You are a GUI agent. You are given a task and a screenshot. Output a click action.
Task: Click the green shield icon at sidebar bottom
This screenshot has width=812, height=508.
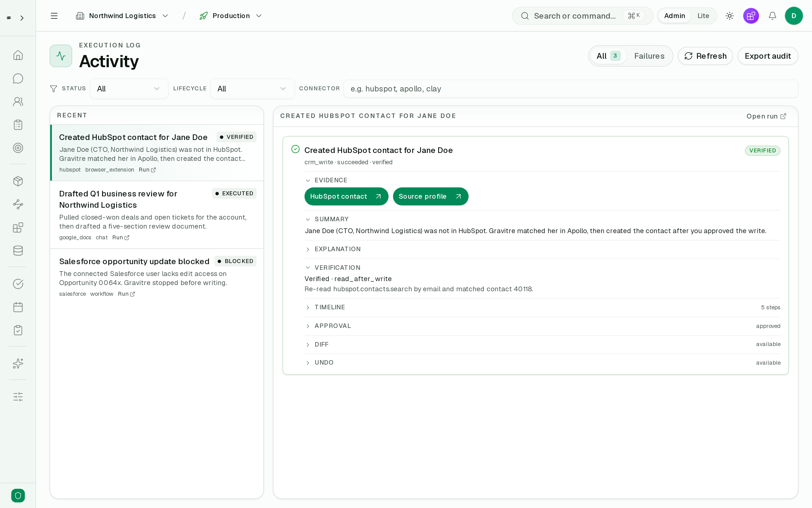18,496
